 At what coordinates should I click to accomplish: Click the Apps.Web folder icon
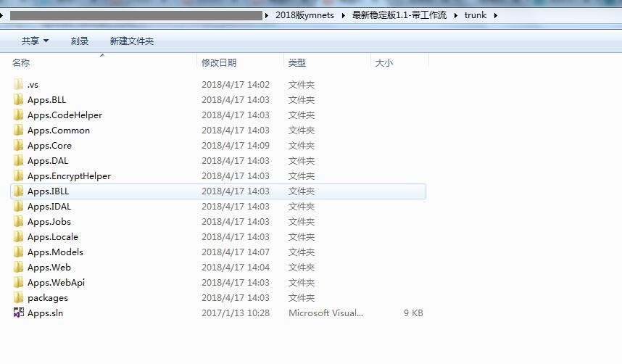pyautogui.click(x=18, y=267)
